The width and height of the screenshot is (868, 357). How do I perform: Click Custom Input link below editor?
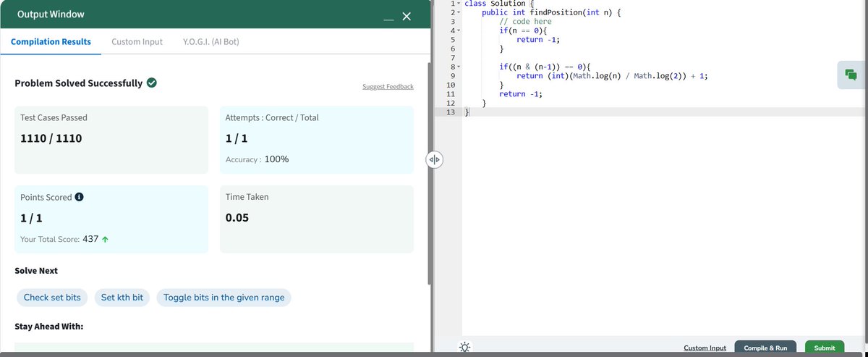click(705, 348)
